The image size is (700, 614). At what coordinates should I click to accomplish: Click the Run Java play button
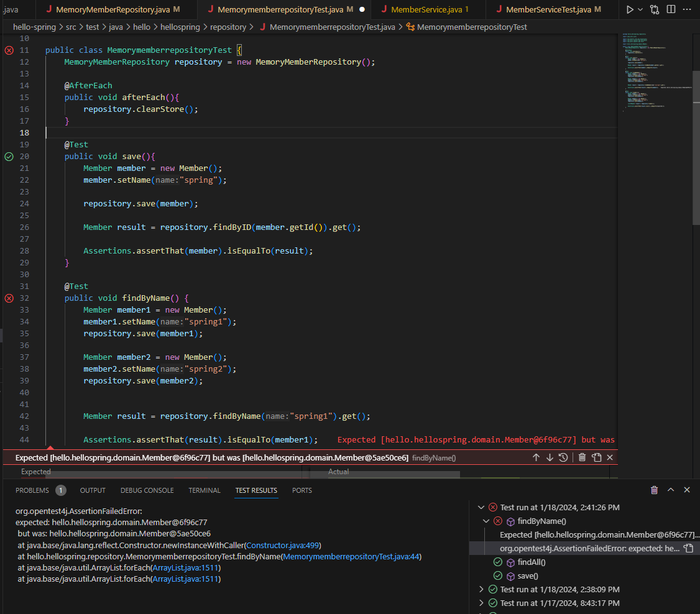[629, 9]
